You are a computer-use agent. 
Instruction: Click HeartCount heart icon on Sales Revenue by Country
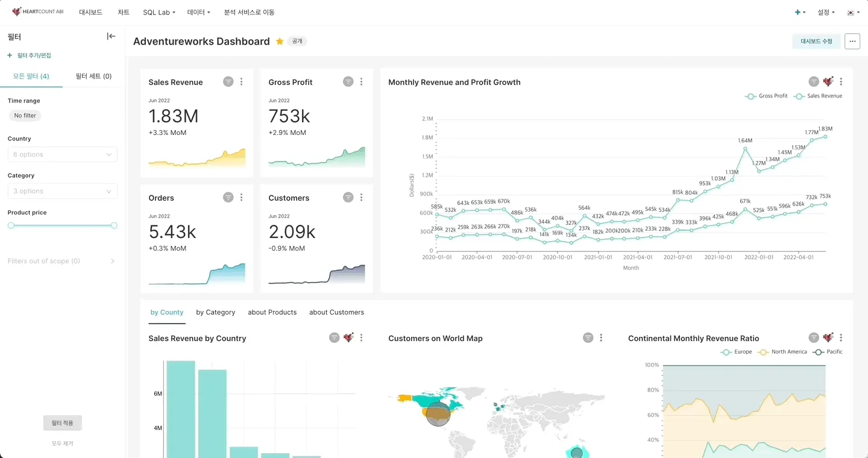[x=348, y=338]
